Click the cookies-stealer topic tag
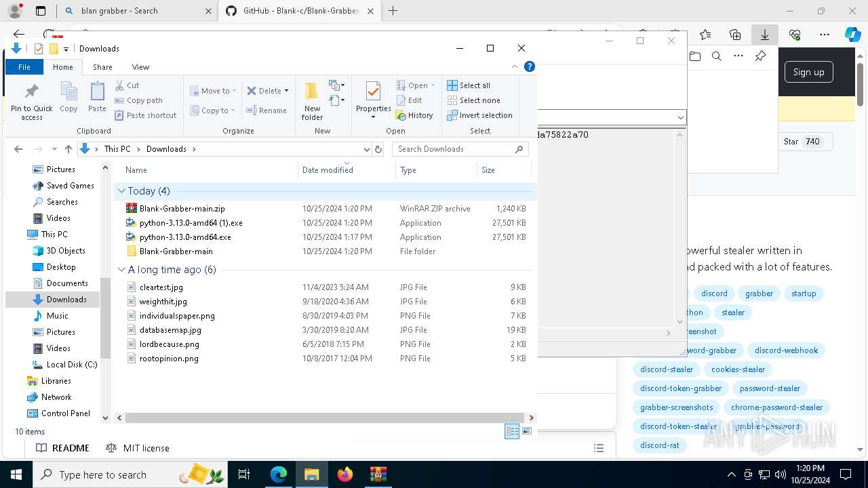This screenshot has height=488, width=868. click(x=738, y=369)
